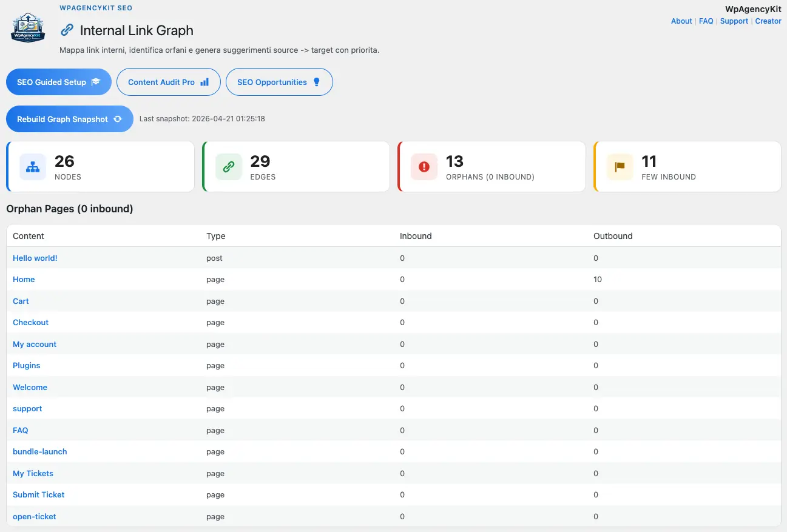Click the Outbound column header
Viewport: 787px width, 532px height.
pos(613,236)
